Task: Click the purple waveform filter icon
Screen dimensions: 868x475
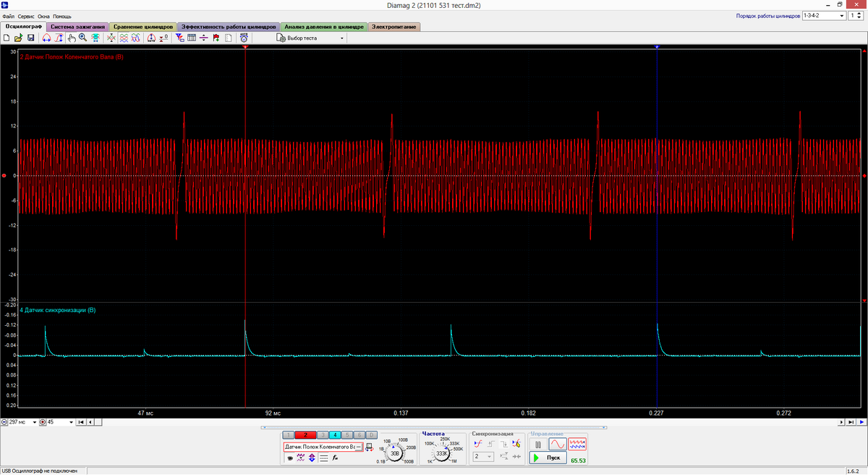Action: click(301, 458)
